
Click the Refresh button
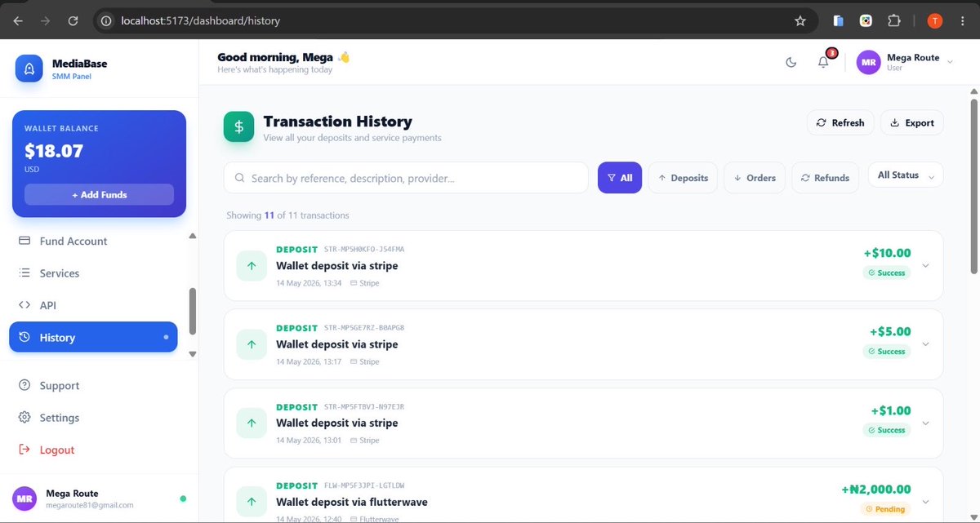pyautogui.click(x=840, y=122)
